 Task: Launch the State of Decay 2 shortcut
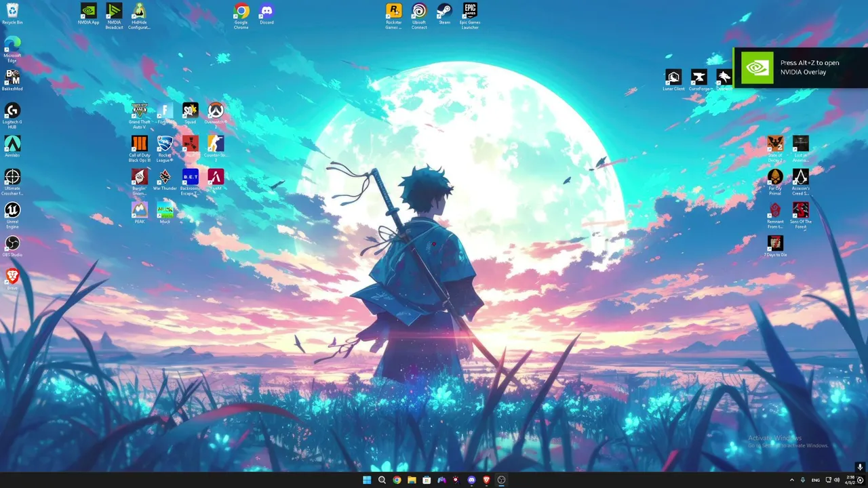775,148
